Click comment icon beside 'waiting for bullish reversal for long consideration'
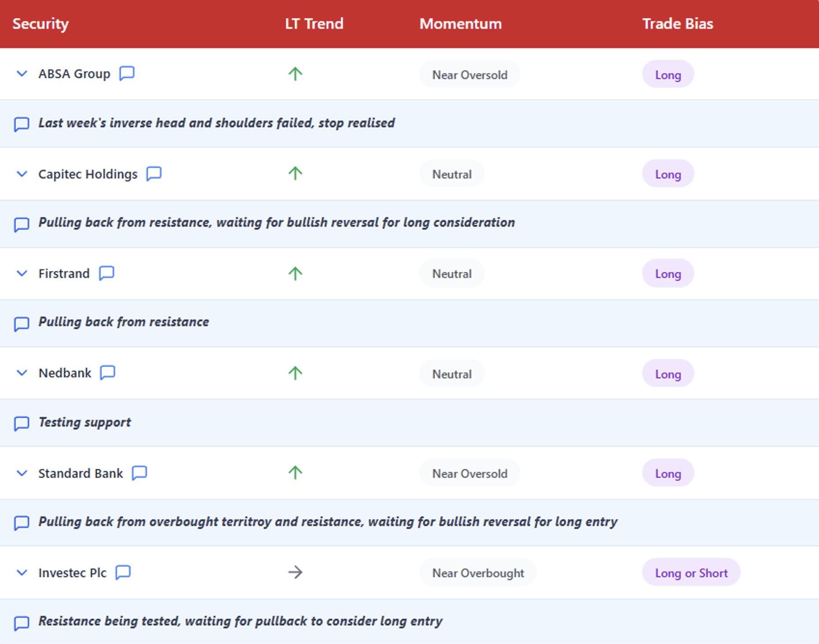The image size is (819, 644). click(x=22, y=224)
